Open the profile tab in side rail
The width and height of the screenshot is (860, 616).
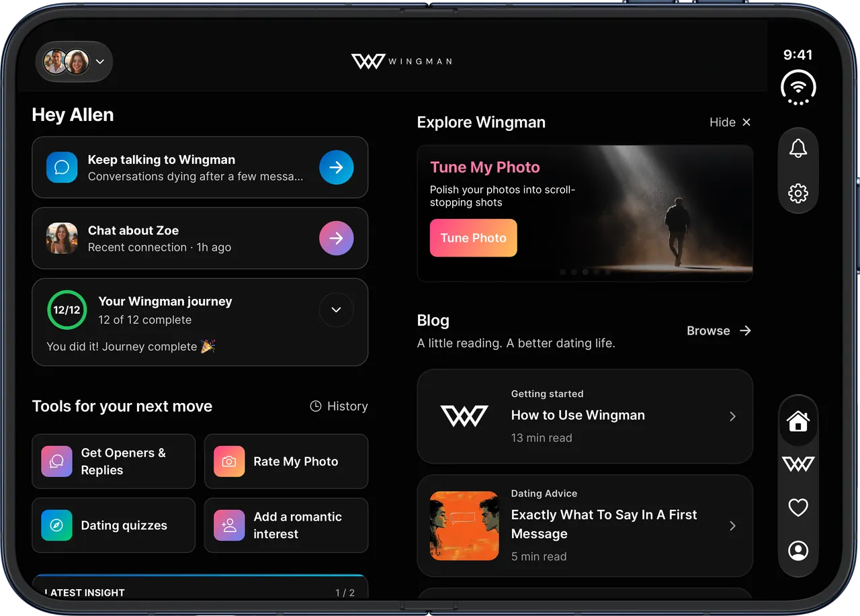click(798, 551)
